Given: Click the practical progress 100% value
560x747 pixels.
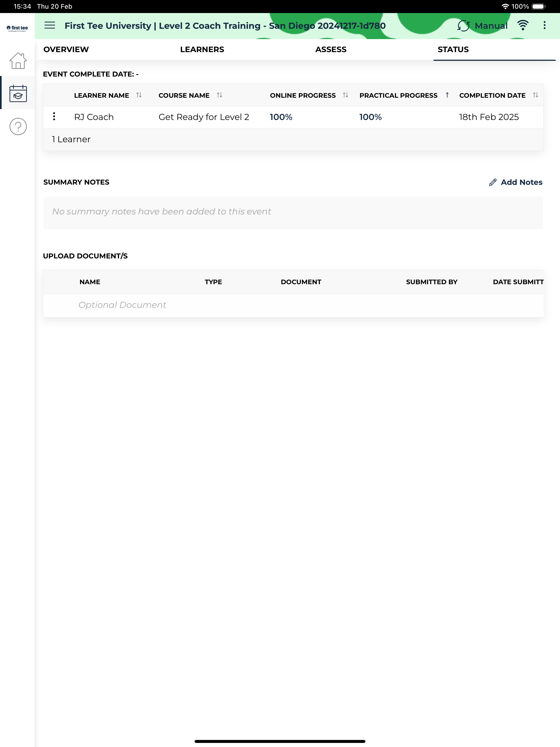Looking at the screenshot, I should click(x=371, y=117).
